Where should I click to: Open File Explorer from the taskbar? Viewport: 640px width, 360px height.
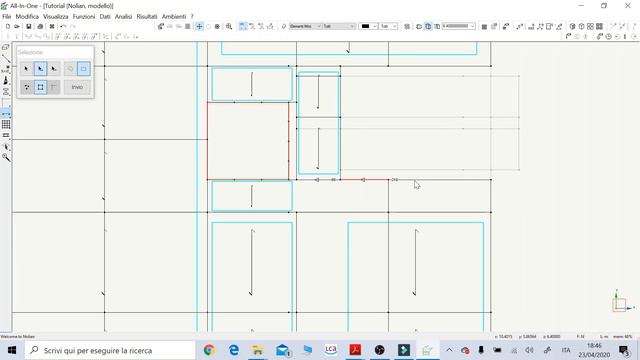click(x=258, y=350)
